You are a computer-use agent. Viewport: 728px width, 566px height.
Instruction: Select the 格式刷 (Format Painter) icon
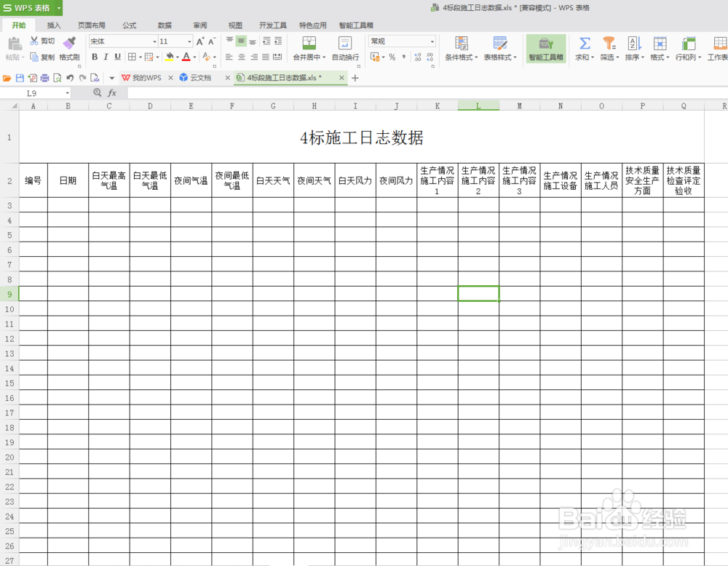point(69,49)
